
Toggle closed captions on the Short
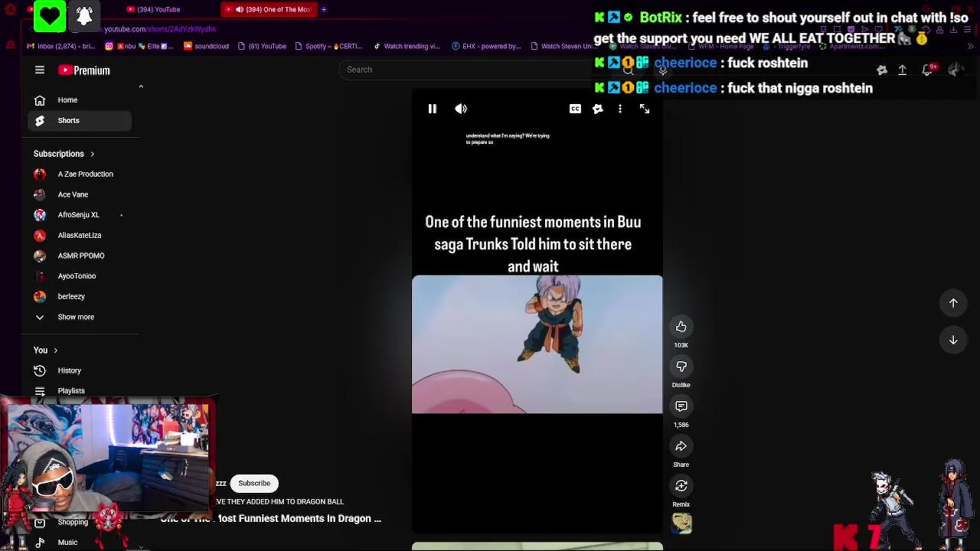tap(575, 109)
